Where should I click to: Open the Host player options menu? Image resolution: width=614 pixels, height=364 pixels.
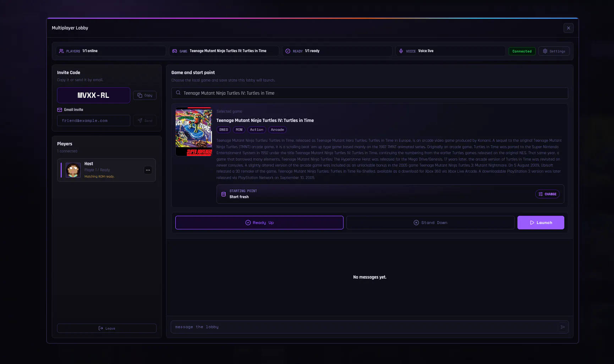[148, 170]
